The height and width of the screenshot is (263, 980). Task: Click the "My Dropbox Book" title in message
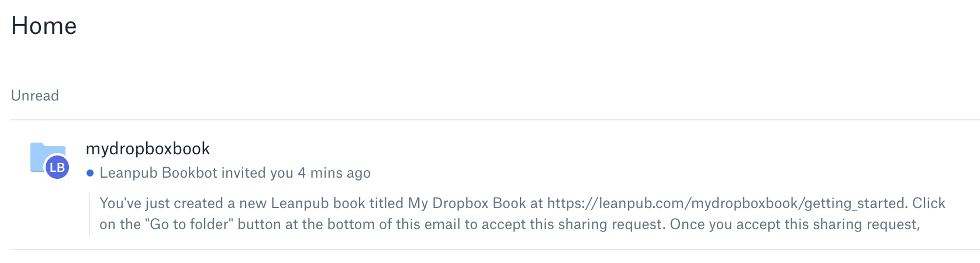click(x=467, y=203)
